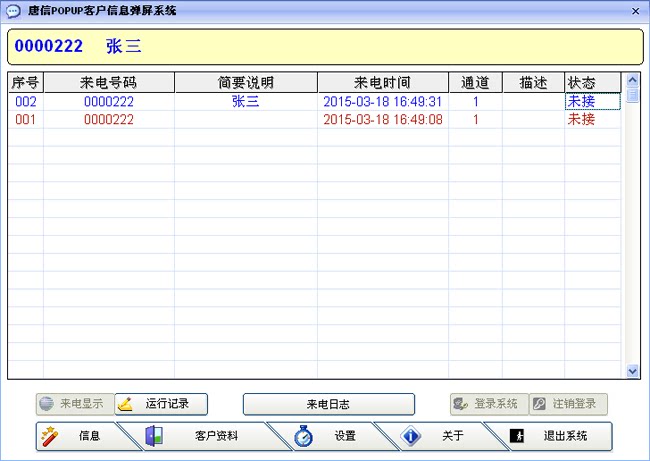This screenshot has width=650, height=461.
Task: Click the globe icon on 来电显示 button
Action: point(46,403)
